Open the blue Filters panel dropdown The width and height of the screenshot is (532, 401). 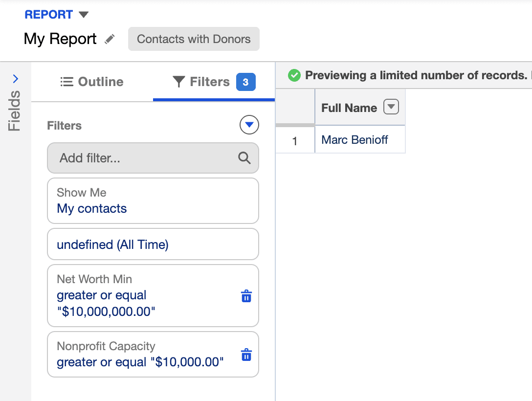click(249, 125)
